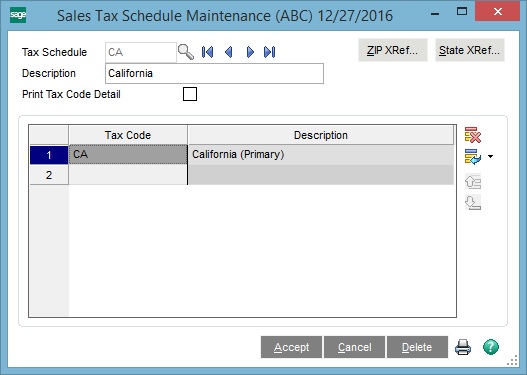Go to the previous tax schedule record
Image resolution: width=527 pixels, height=375 pixels.
pos(229,52)
